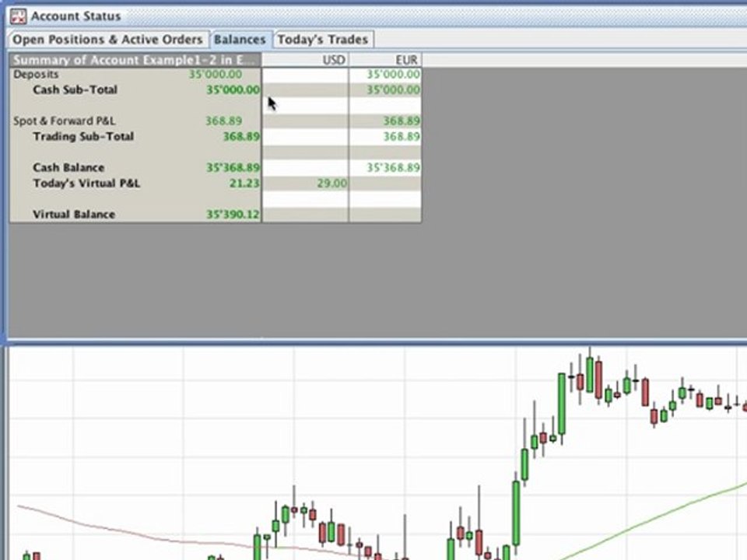Click the EUR column header
Image resolution: width=747 pixels, height=560 pixels.
pos(385,60)
